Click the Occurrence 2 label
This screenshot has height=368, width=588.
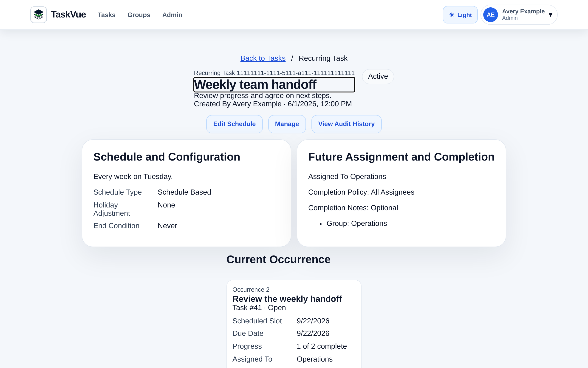[x=251, y=289]
